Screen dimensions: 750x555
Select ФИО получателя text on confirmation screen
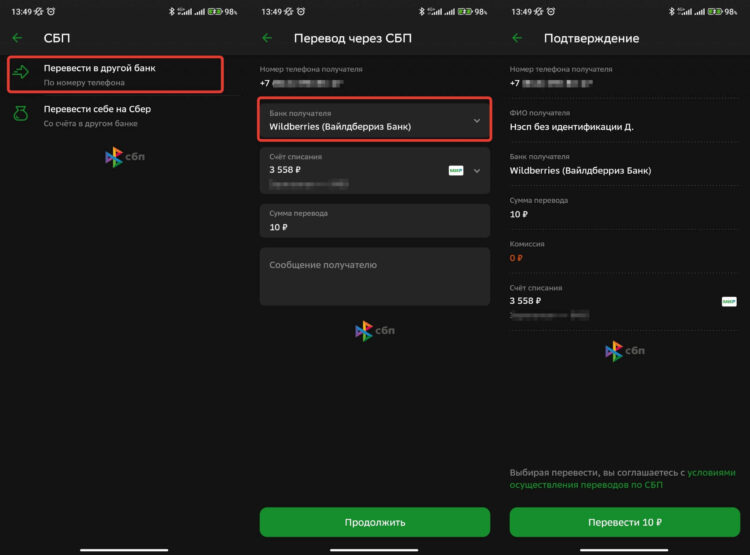(572, 127)
